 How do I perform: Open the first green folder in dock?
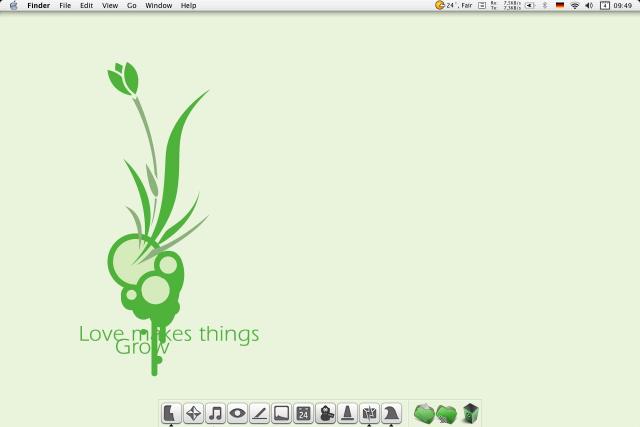click(424, 413)
